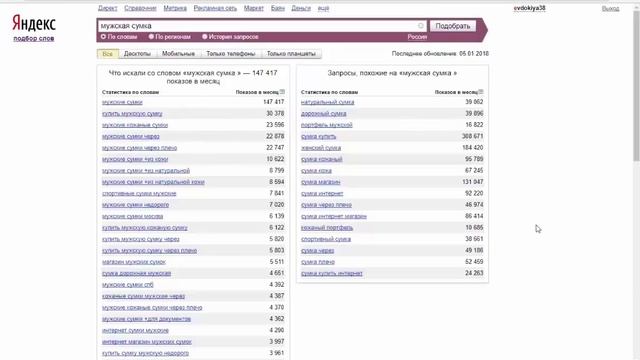Open 'Маркет' in top navigation
The image size is (640, 360).
[253, 8]
